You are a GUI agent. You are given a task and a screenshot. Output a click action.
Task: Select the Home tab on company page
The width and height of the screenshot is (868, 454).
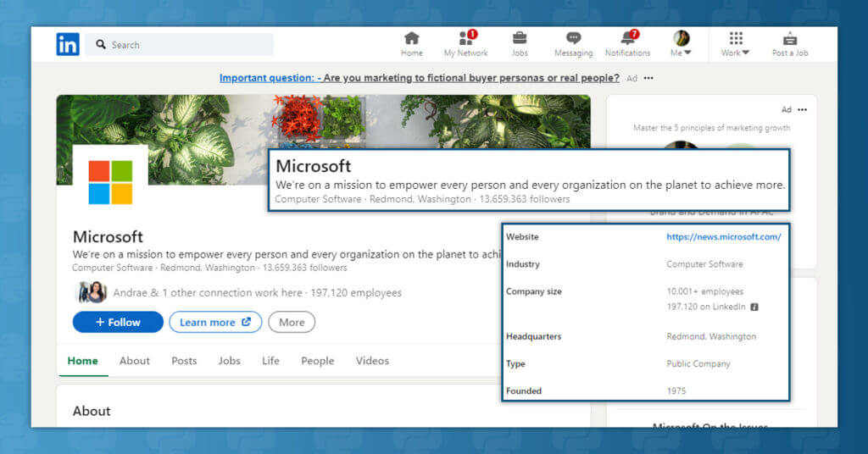coord(82,361)
